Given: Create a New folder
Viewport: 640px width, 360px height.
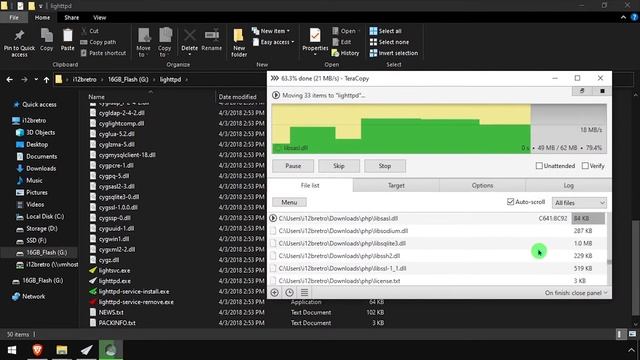Looking at the screenshot, I should [x=239, y=43].
